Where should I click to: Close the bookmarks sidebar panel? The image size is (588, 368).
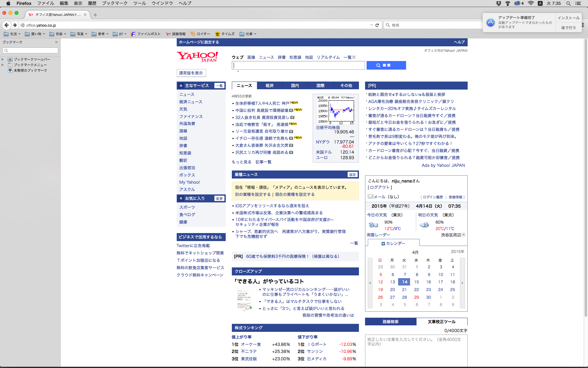(x=56, y=42)
